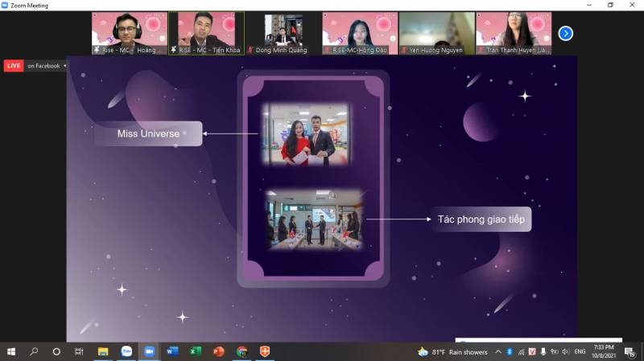Toggle the speaker volume icon
The width and height of the screenshot is (644, 361).
pyautogui.click(x=565, y=351)
